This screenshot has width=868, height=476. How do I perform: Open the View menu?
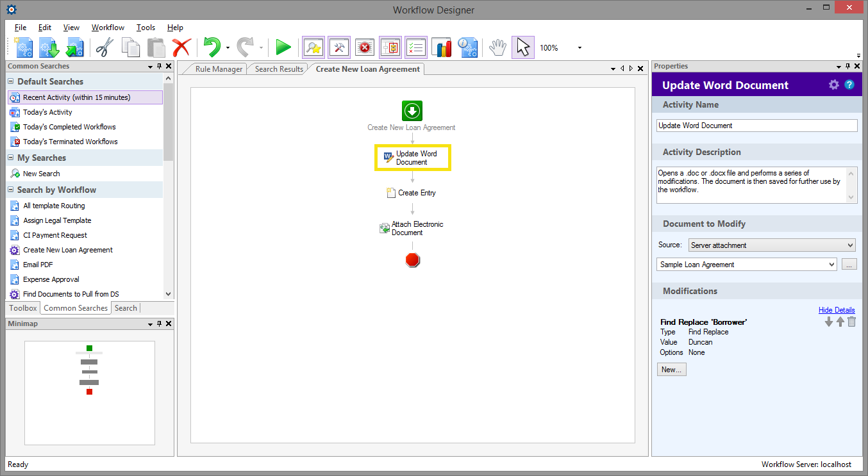[71, 28]
